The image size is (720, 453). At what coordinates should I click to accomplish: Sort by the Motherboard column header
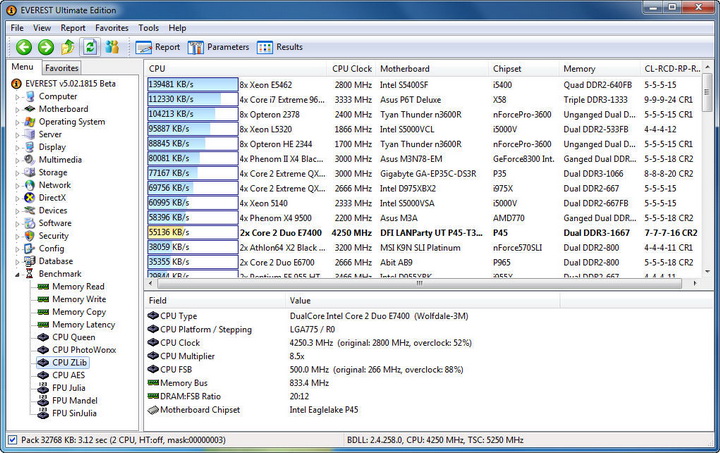point(432,69)
